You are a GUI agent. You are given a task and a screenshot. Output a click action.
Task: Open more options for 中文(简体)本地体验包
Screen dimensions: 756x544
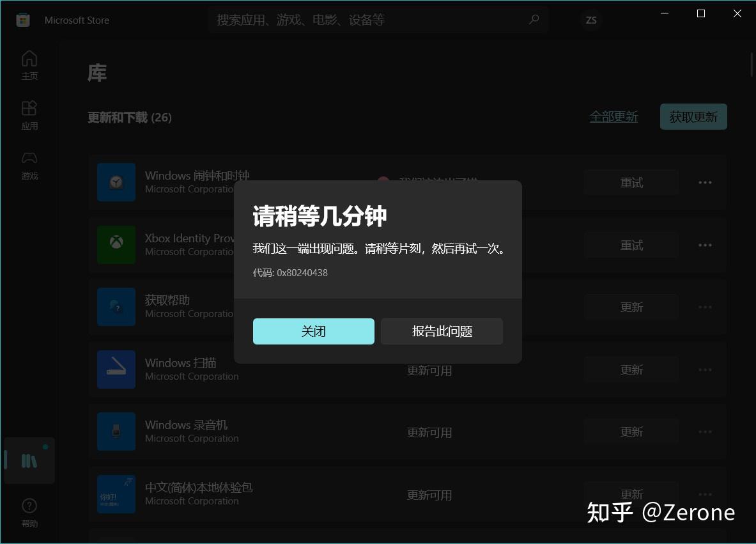point(705,494)
